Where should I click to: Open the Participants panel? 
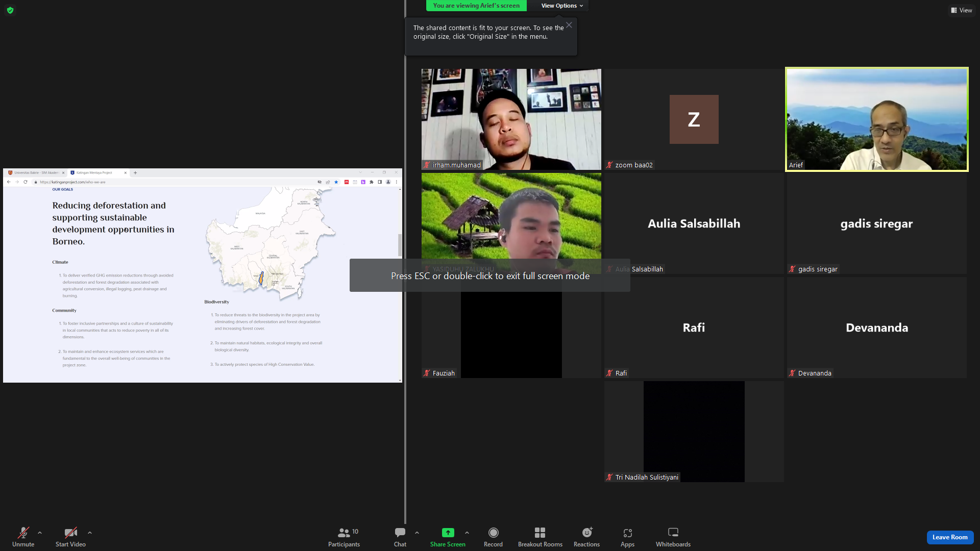point(344,537)
